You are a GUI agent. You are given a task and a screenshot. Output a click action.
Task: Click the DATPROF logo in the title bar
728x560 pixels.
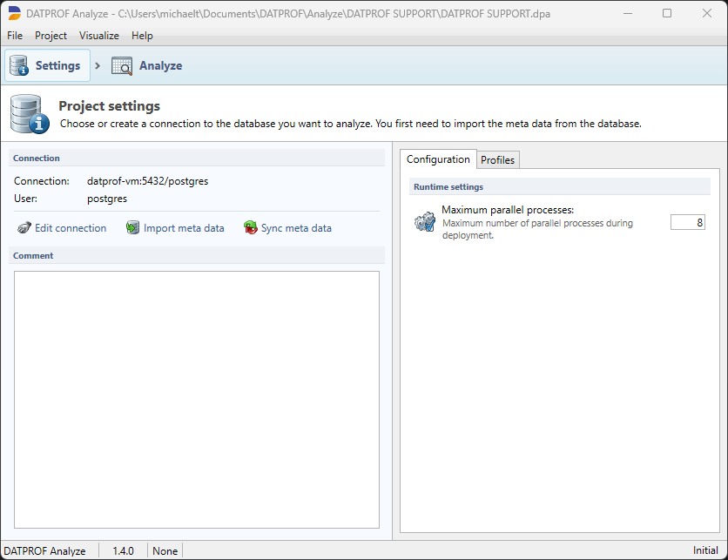click(x=13, y=13)
